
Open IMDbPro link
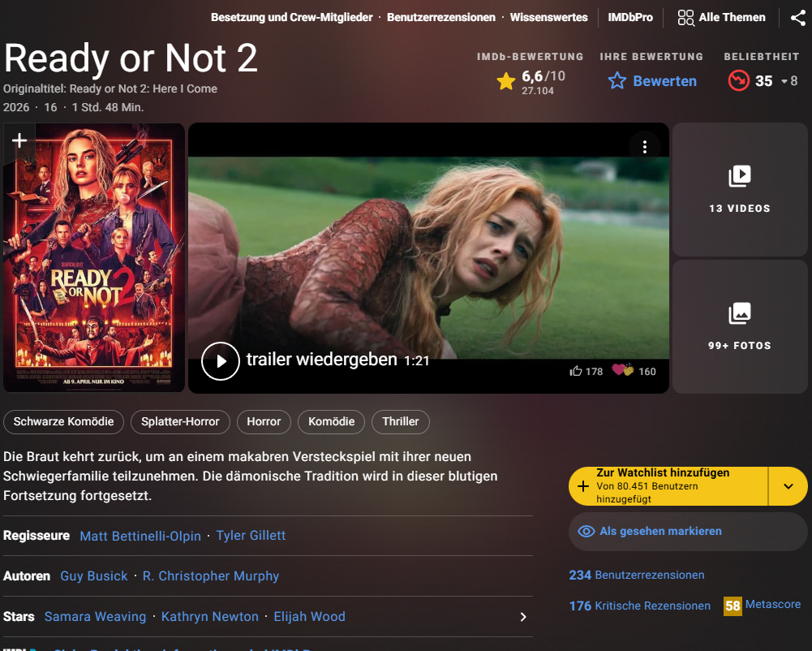click(x=630, y=18)
